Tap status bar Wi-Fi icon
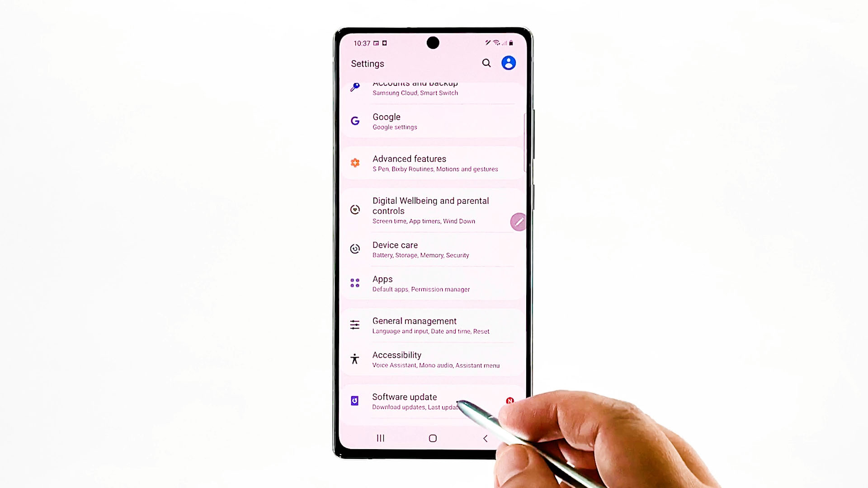This screenshot has width=868, height=488. coord(495,42)
